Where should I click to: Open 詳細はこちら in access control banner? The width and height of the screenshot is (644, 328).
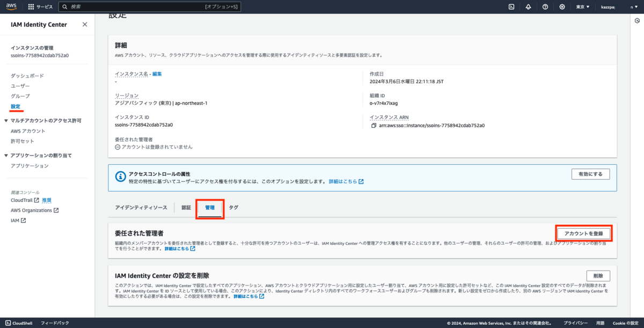(346, 181)
